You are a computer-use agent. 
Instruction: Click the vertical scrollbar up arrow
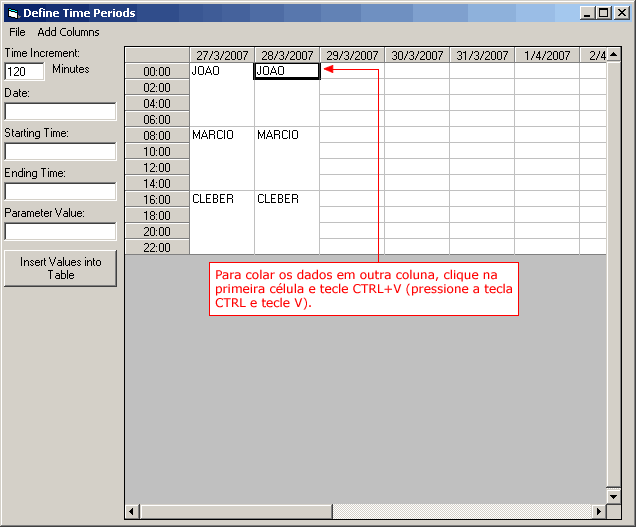pos(614,54)
